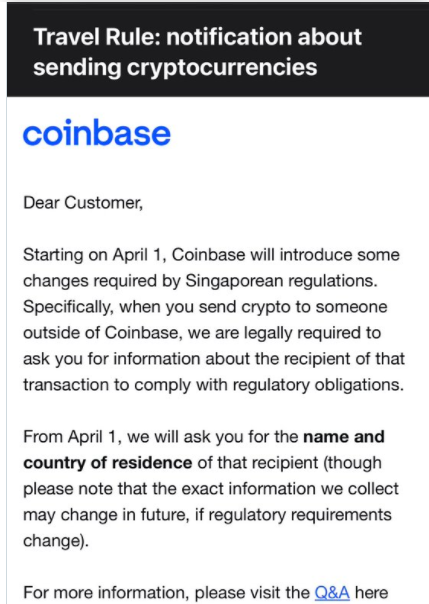Select the "Dear Customer," greeting line
This screenshot has width=429, height=604.
point(83,203)
